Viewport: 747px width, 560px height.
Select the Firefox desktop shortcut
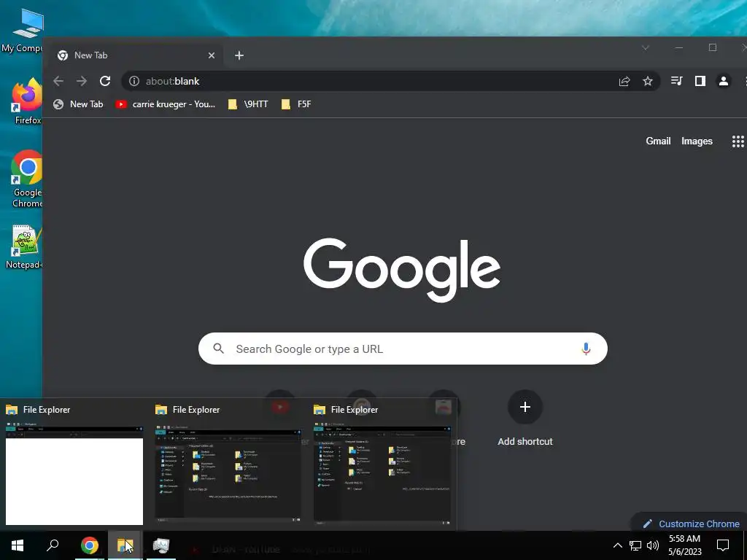tap(26, 101)
